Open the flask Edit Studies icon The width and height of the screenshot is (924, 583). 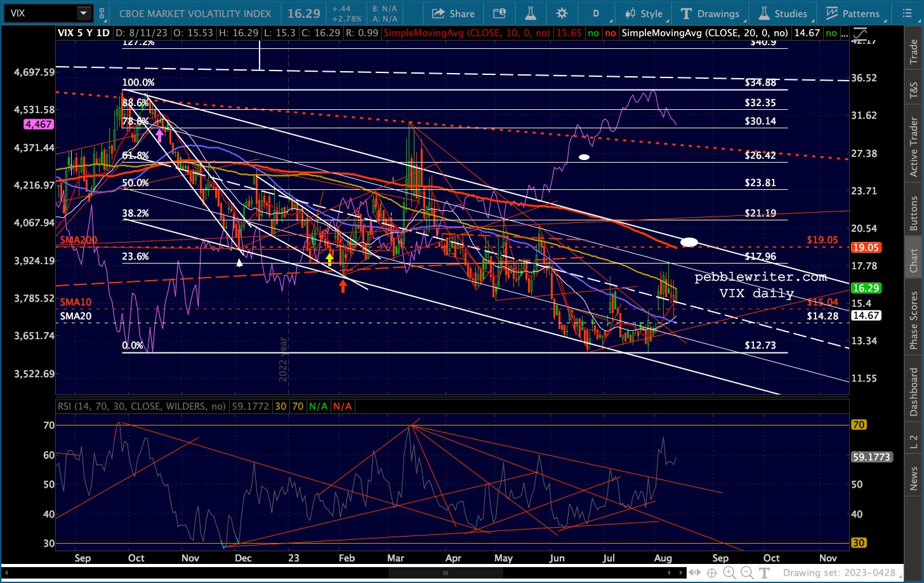point(531,13)
